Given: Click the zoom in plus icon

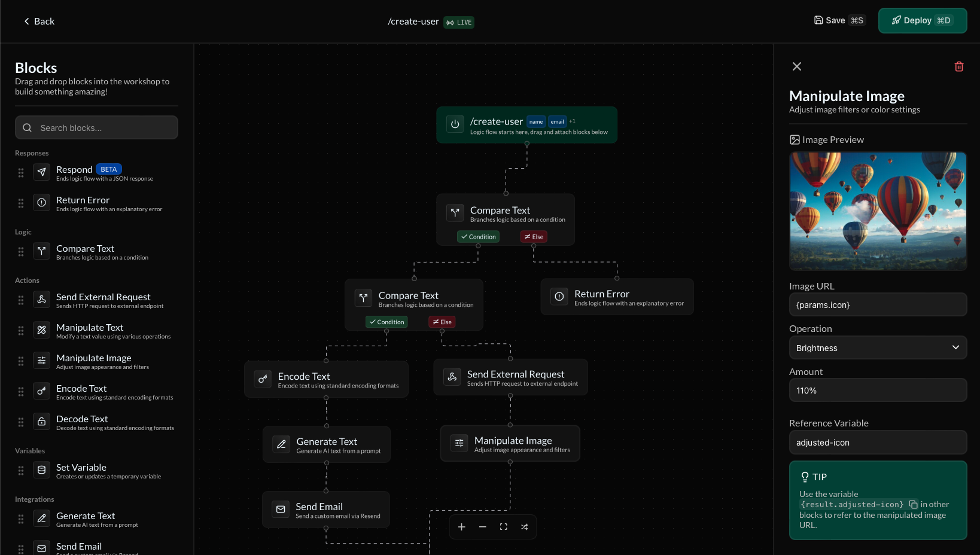Looking at the screenshot, I should 461,527.
